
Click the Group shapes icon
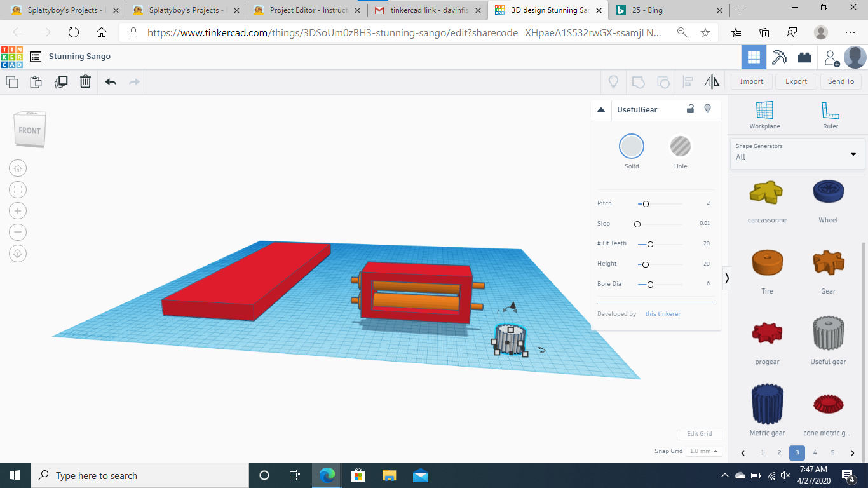point(638,81)
